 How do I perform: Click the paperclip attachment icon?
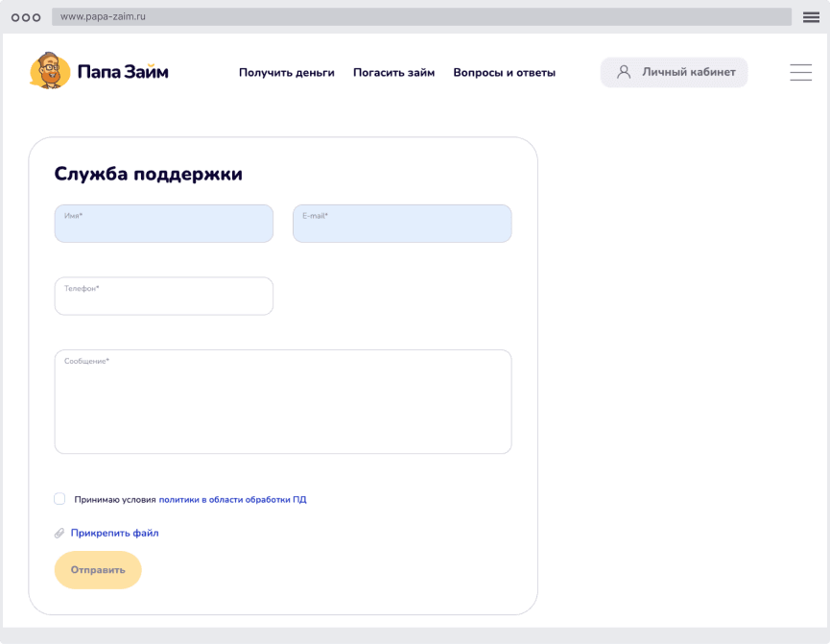58,532
